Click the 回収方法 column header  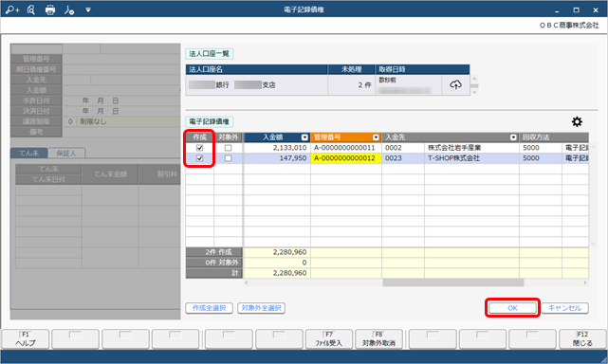click(x=554, y=137)
